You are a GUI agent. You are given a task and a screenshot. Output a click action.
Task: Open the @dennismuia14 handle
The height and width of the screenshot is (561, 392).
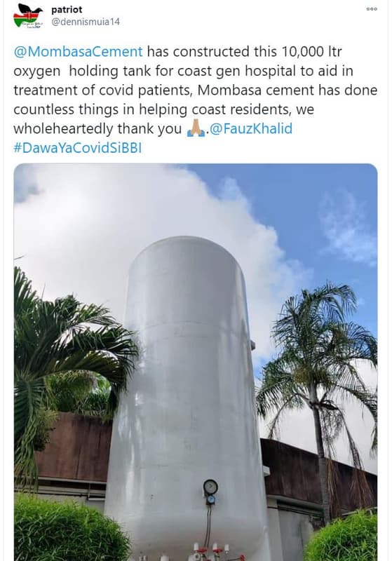click(86, 22)
